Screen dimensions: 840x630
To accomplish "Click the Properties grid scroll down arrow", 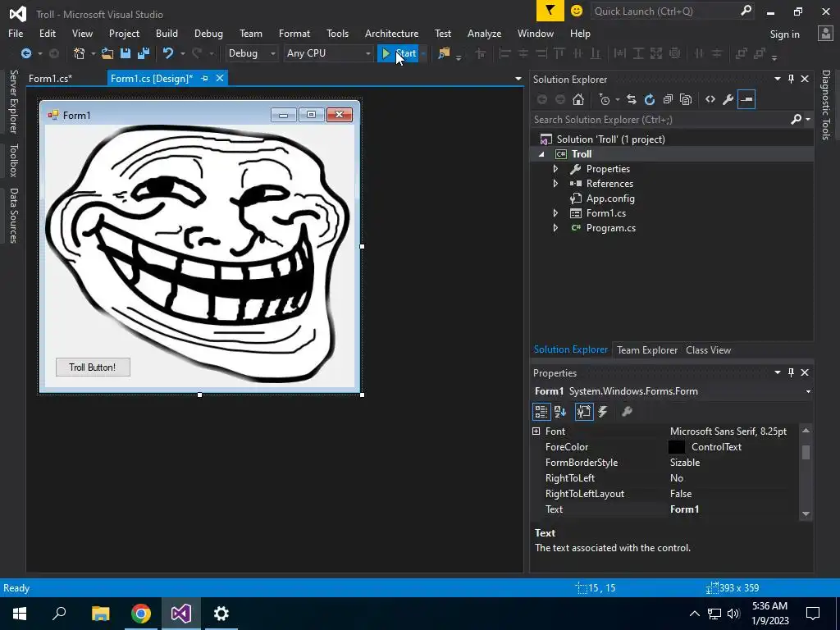I will tap(806, 514).
